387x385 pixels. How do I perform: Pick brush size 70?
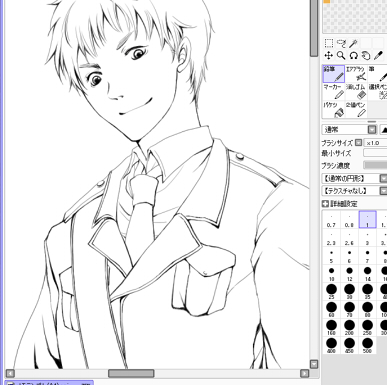(x=349, y=310)
